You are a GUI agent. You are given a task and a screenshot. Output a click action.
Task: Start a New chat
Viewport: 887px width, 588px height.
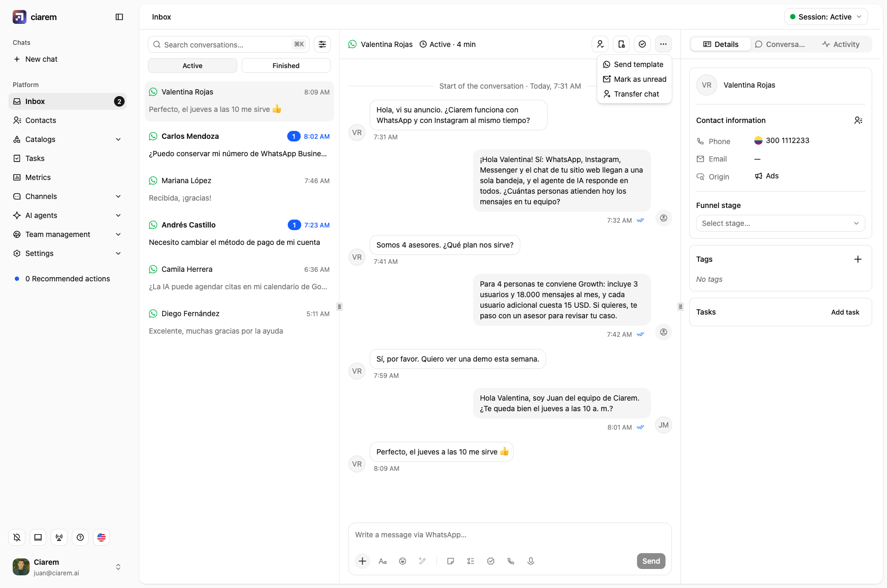click(68, 59)
